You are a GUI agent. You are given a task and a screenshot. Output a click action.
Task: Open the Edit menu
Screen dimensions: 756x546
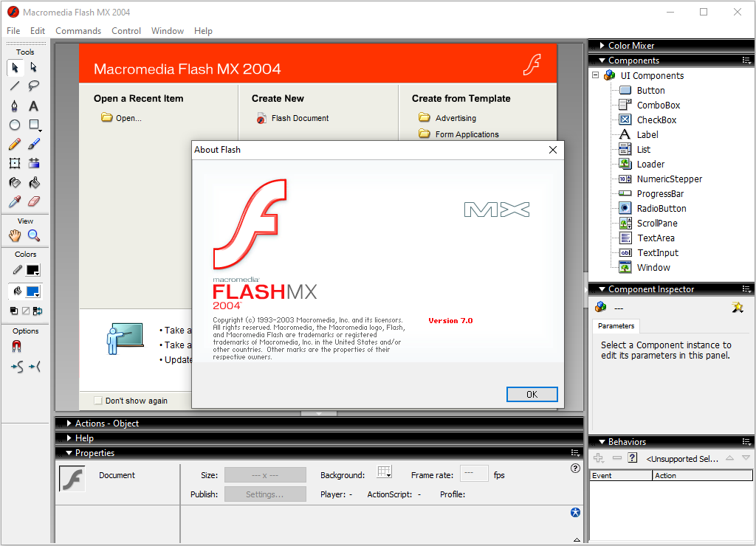click(x=38, y=31)
